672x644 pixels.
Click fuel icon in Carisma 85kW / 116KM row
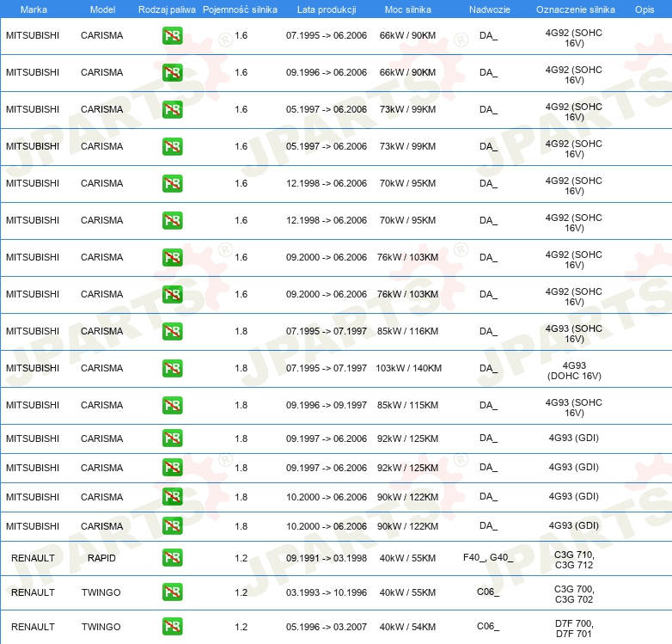point(172,331)
